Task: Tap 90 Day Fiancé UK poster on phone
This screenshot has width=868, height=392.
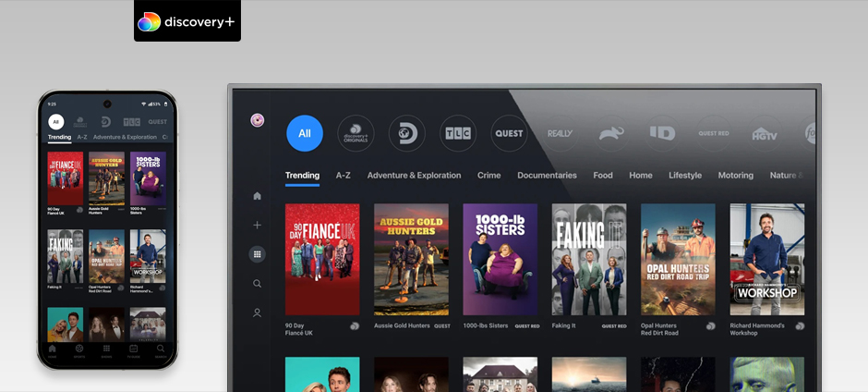Action: pyautogui.click(x=66, y=178)
